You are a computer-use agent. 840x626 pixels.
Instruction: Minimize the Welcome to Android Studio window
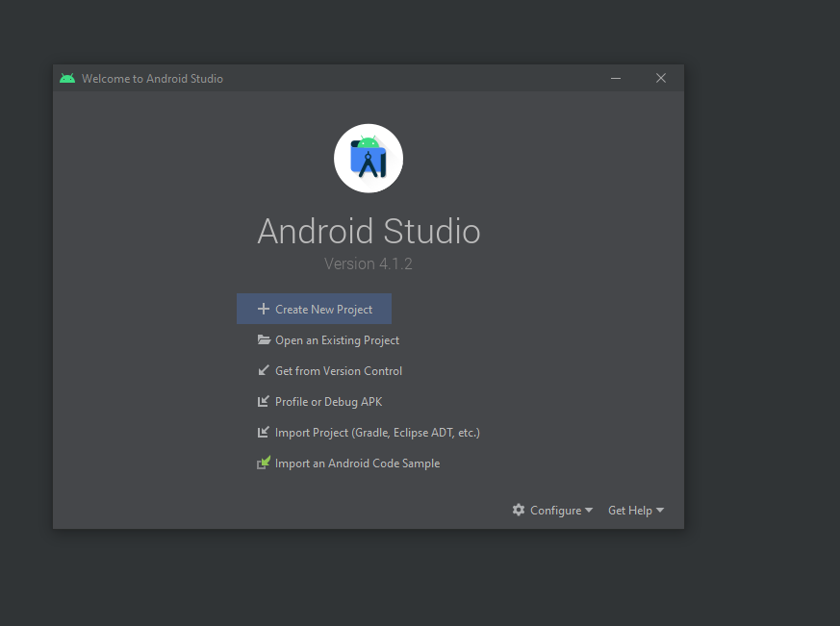pos(616,79)
